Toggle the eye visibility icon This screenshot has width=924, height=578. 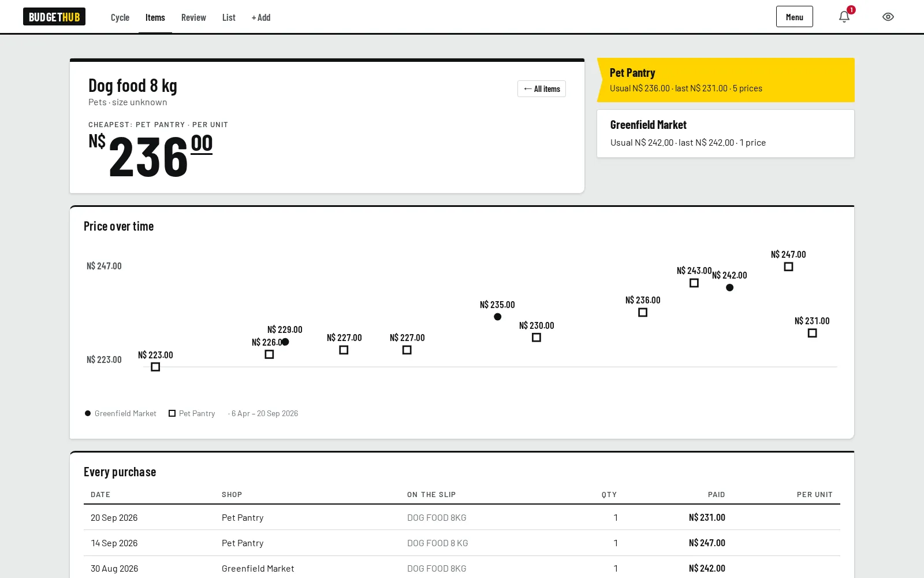pyautogui.click(x=888, y=17)
